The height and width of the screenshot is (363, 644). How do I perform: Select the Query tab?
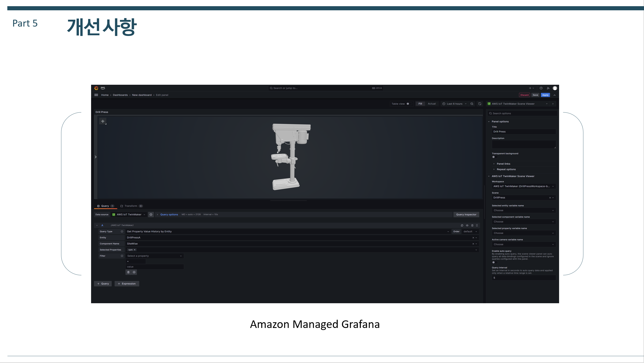click(106, 206)
